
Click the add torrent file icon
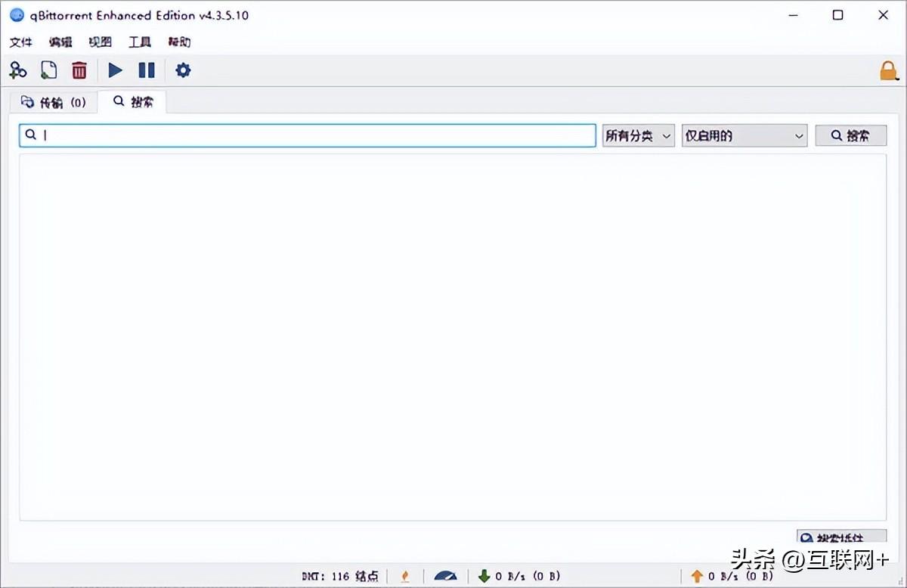tap(48, 70)
